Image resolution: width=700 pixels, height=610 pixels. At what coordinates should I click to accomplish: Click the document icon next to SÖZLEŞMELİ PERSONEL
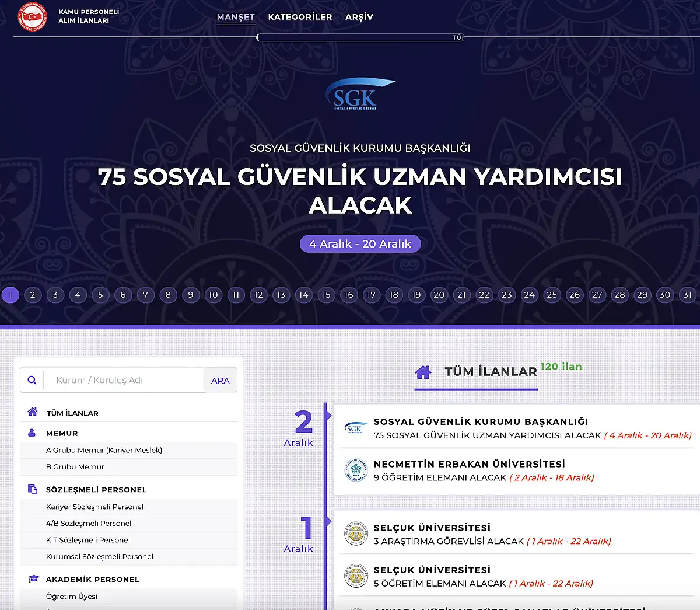pyautogui.click(x=33, y=489)
